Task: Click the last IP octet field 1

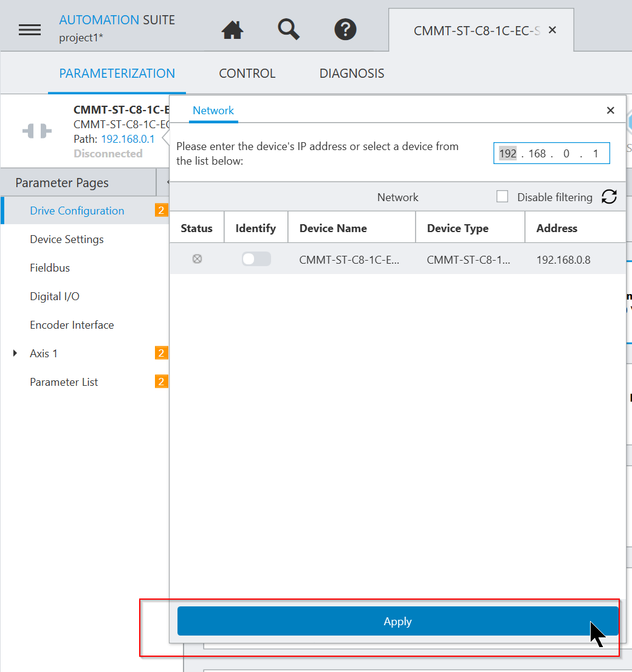Action: (x=596, y=154)
